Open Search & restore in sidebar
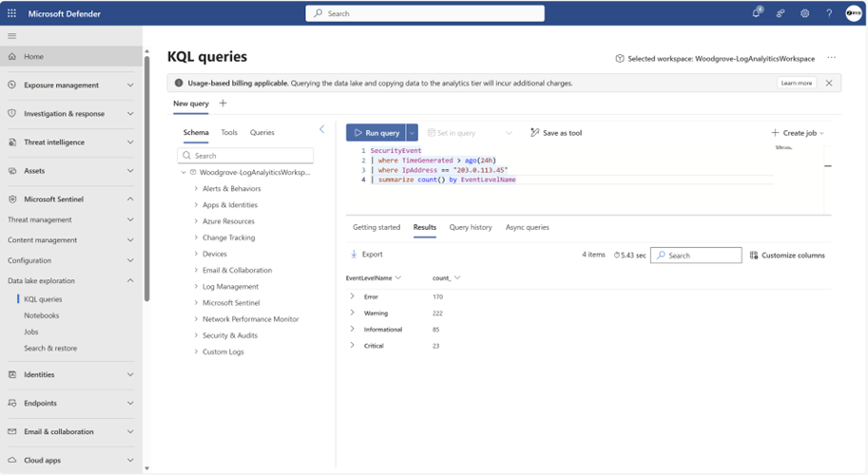 pyautogui.click(x=50, y=349)
